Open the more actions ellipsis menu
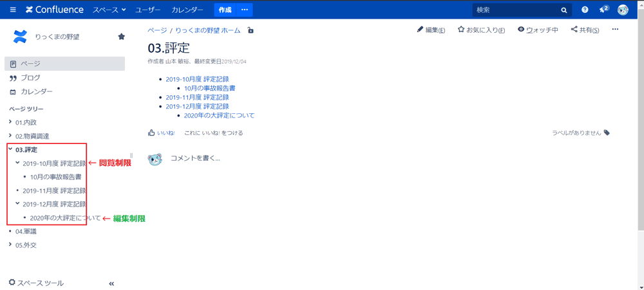644x290 pixels. (615, 30)
